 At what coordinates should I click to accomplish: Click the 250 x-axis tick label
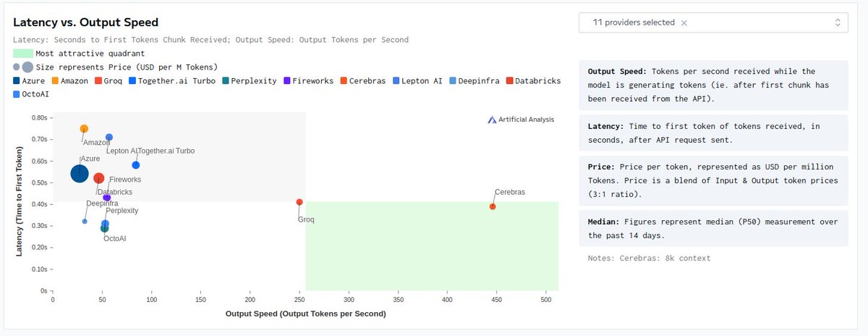[x=299, y=298]
